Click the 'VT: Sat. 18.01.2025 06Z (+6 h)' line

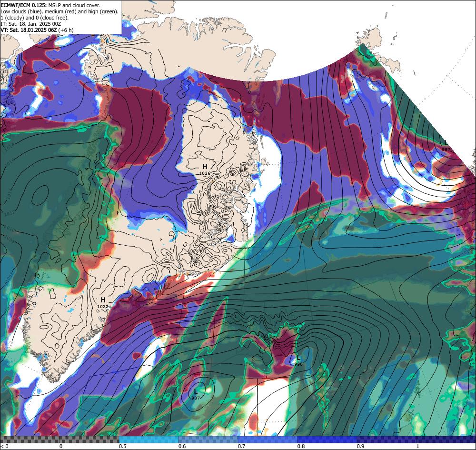coord(37,30)
